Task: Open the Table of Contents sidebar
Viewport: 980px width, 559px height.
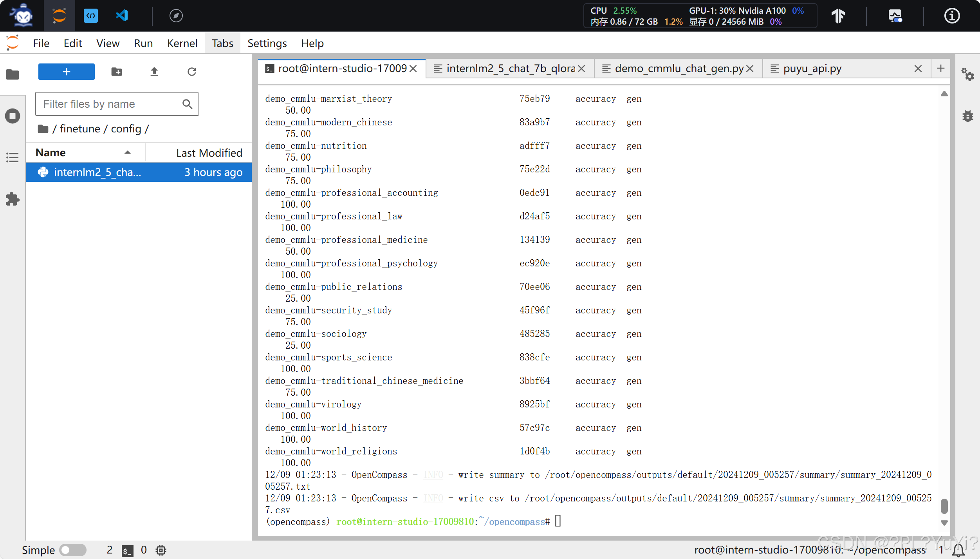Action: pos(13,157)
